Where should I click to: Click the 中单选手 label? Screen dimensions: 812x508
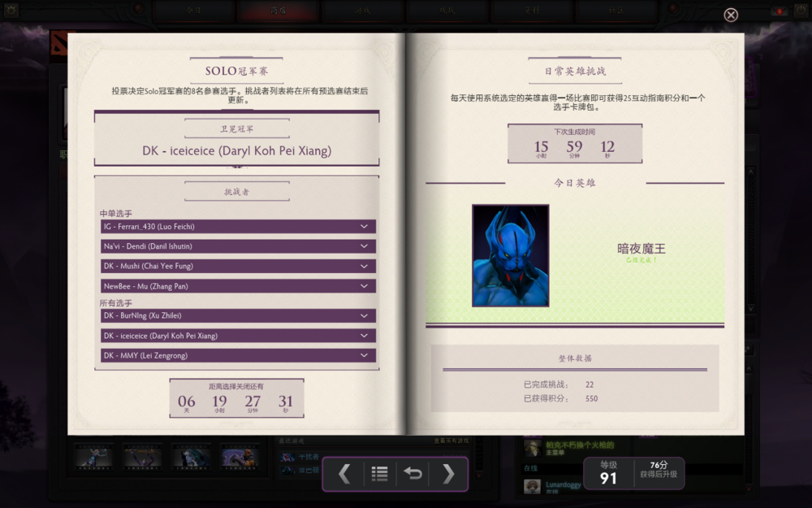tap(116, 214)
